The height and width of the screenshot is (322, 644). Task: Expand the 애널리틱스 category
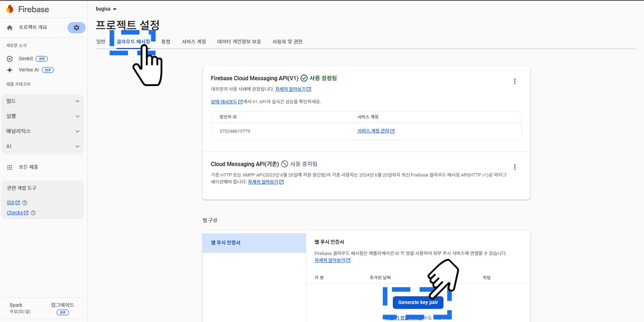(43, 131)
